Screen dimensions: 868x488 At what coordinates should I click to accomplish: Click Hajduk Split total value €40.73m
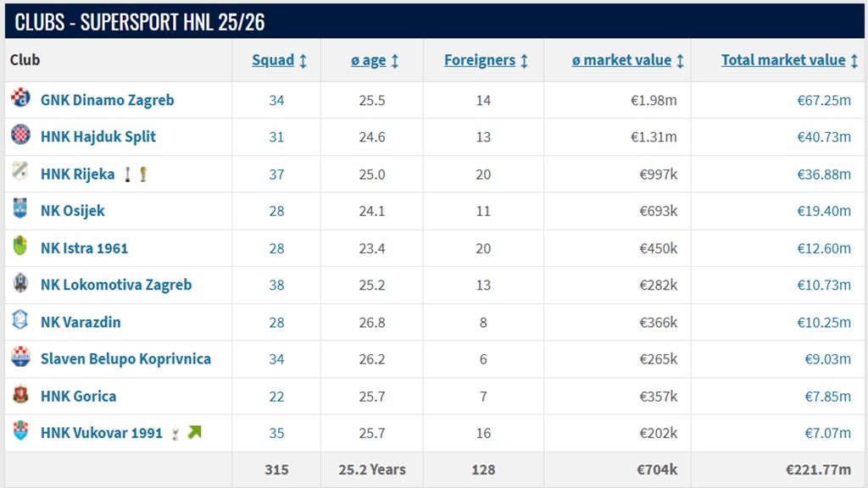[823, 136]
